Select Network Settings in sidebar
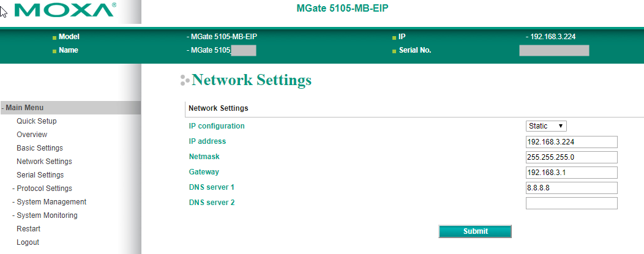This screenshot has height=254, width=644. tap(44, 161)
